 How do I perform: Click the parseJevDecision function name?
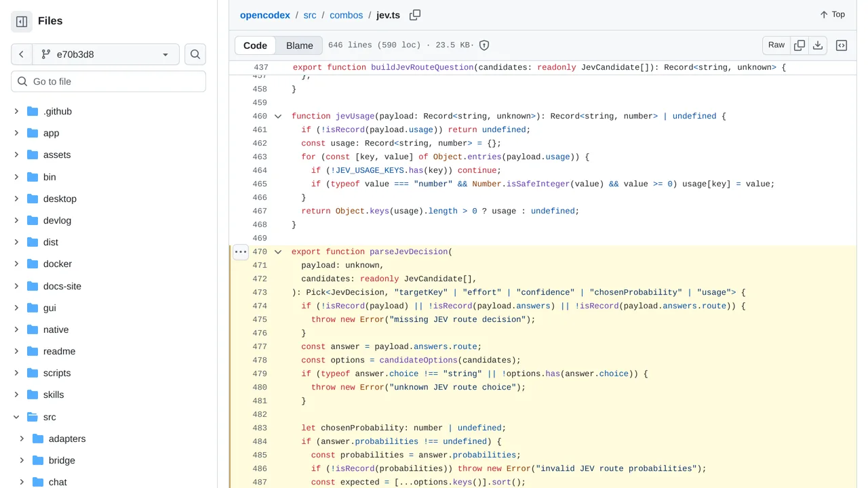tap(409, 251)
